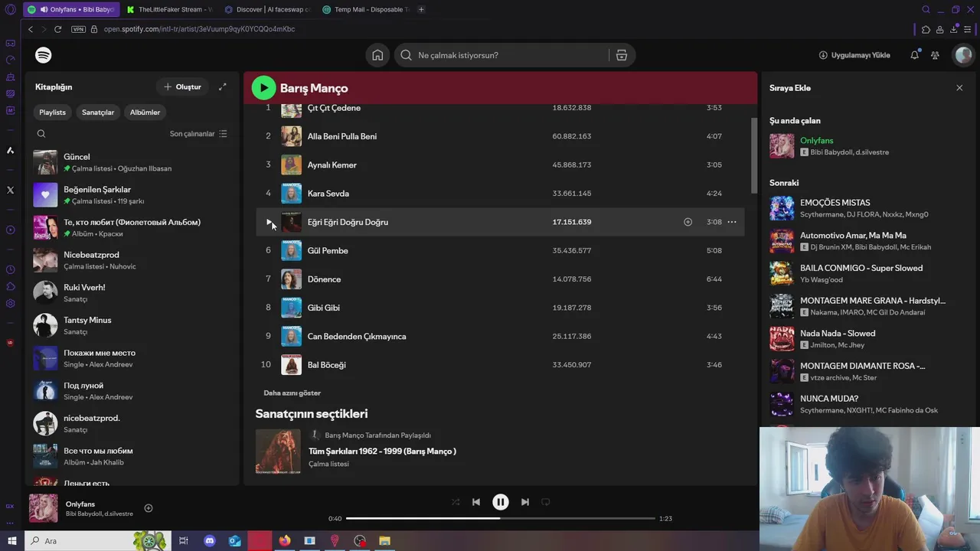Open Nicebeatzprod playlist in library
The height and width of the screenshot is (551, 980).
pyautogui.click(x=132, y=260)
